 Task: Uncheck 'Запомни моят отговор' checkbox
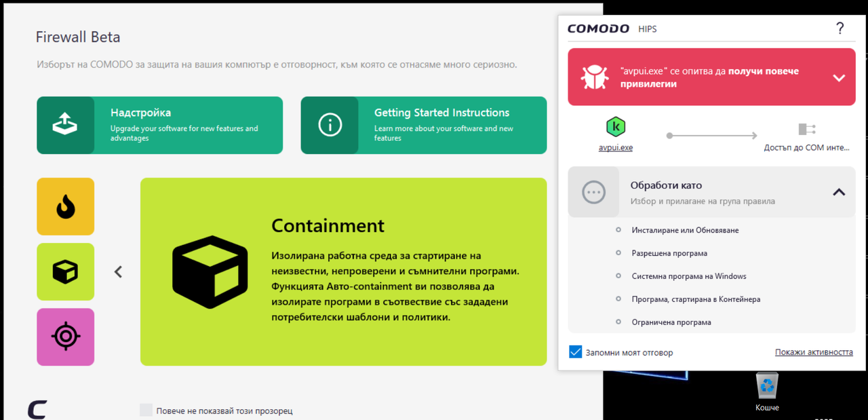(x=575, y=352)
